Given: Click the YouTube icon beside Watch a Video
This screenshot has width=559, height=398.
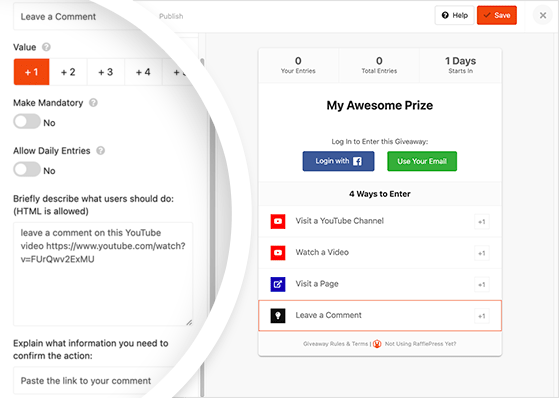Looking at the screenshot, I should point(278,252).
